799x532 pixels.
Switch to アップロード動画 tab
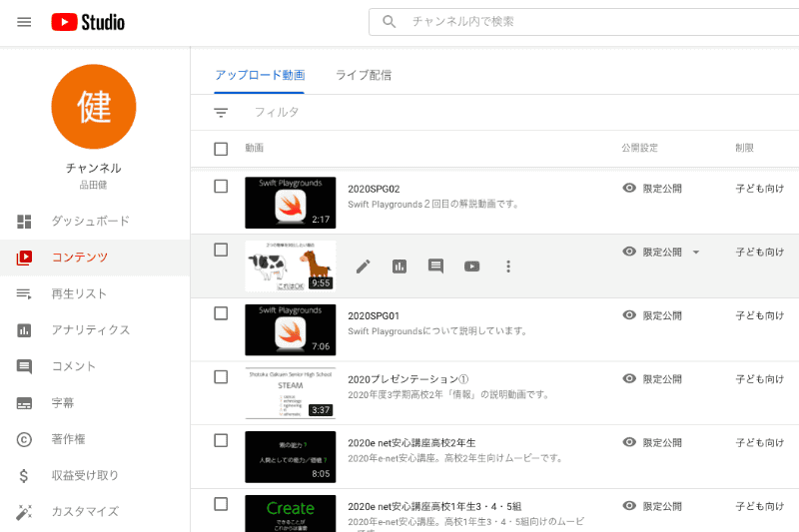pyautogui.click(x=260, y=75)
